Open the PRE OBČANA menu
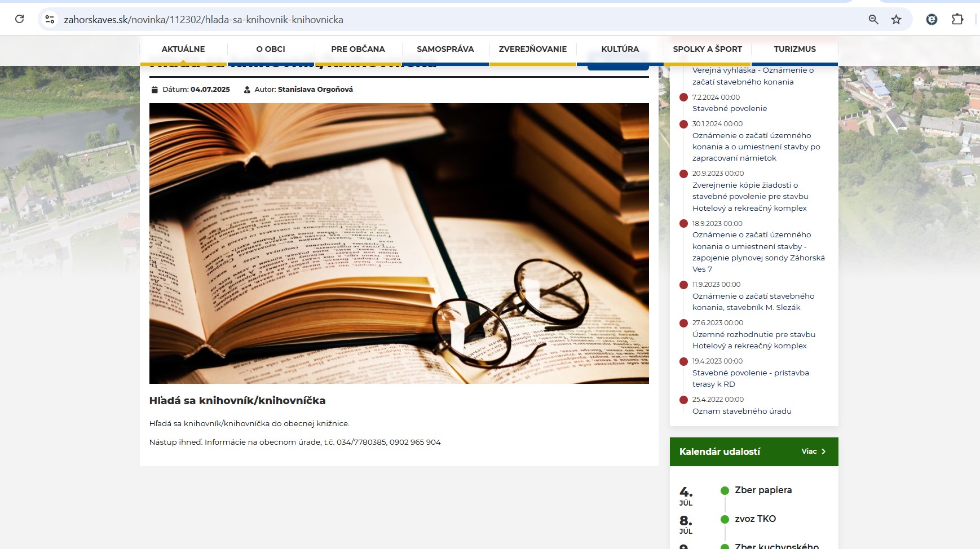This screenshot has width=980, height=549. [x=358, y=49]
